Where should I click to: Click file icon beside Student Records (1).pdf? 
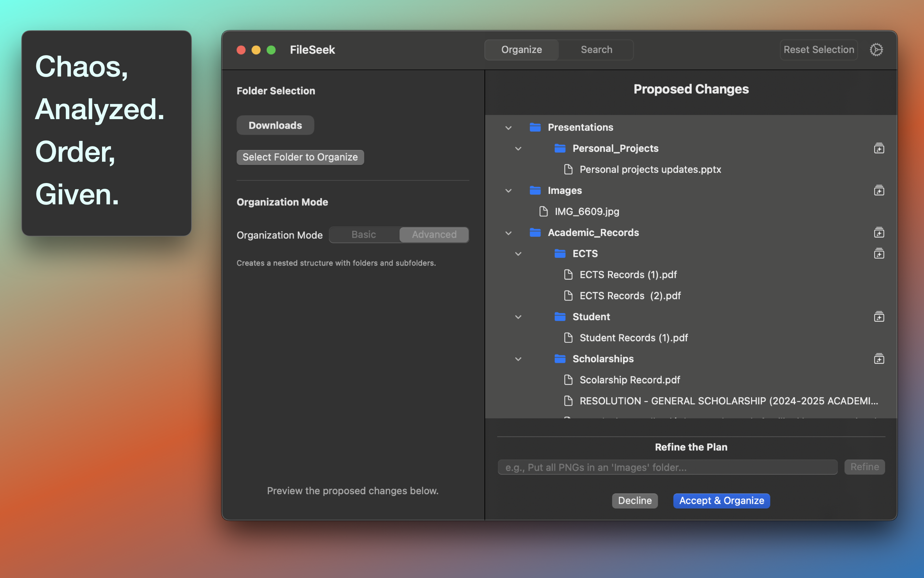tap(568, 337)
